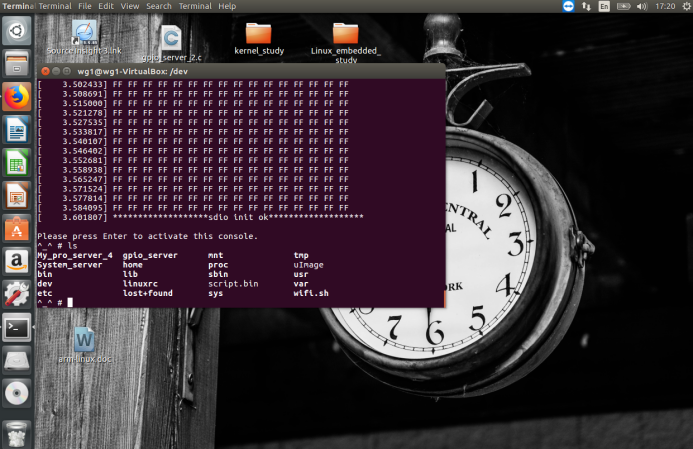Open the optical disc icon in dock
Screen dimensions: 693x449
pyautogui.click(x=17, y=393)
